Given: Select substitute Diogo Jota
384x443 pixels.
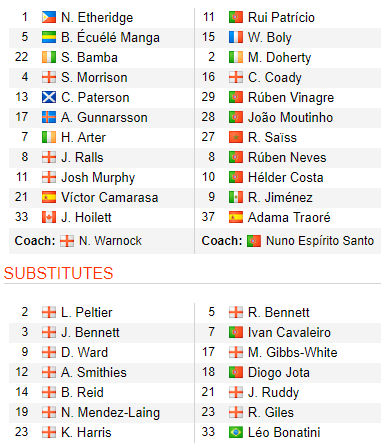Looking at the screenshot, I should (x=279, y=373).
